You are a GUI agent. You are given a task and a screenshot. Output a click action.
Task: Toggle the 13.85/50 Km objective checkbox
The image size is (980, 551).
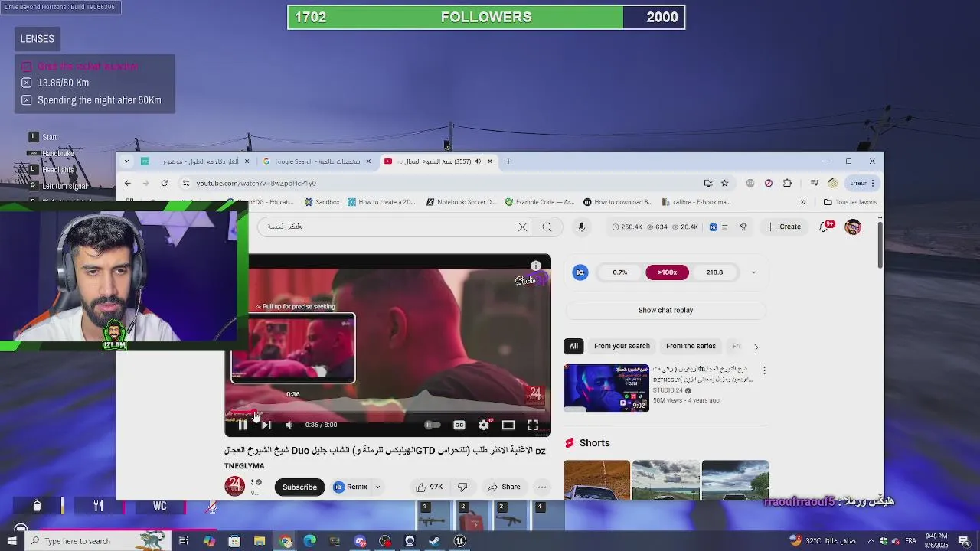pyautogui.click(x=27, y=83)
